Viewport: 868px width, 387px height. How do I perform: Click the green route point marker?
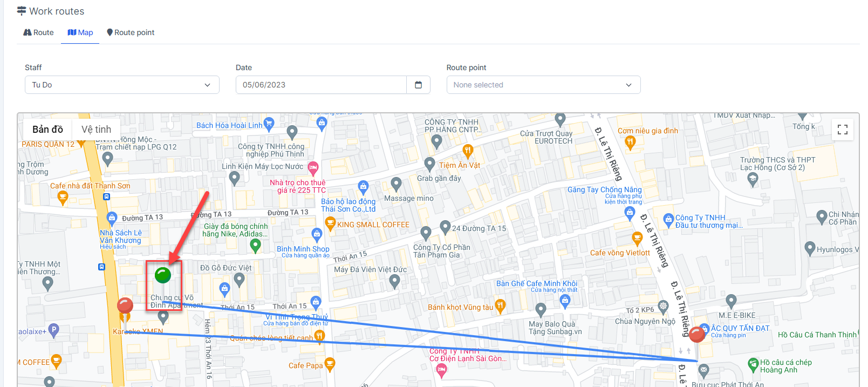tap(163, 275)
